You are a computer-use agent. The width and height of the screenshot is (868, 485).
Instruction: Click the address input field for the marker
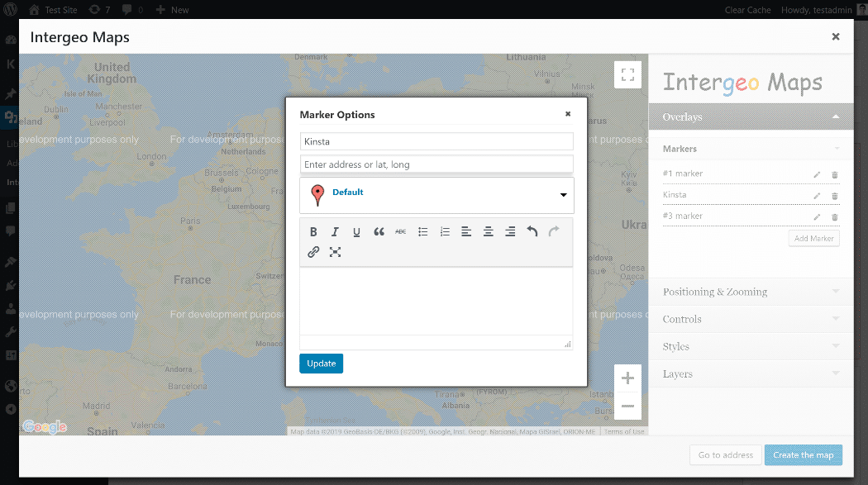click(x=436, y=164)
